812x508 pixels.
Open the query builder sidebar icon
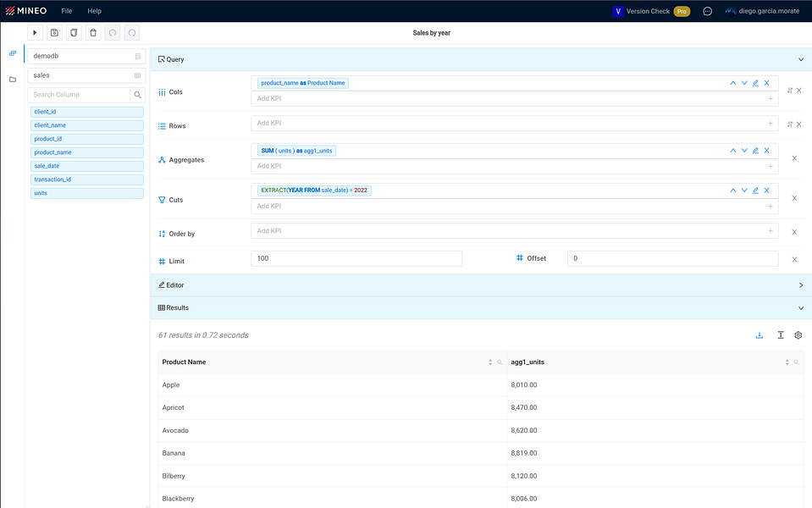13,53
